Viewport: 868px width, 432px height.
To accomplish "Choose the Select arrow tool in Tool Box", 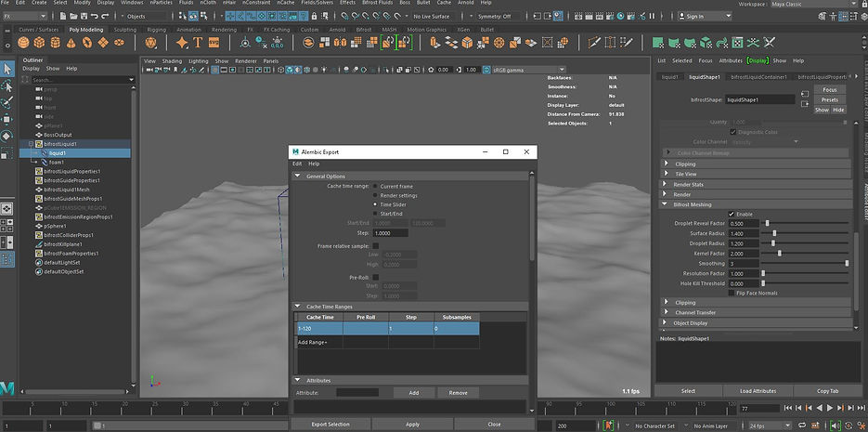I will [7, 70].
